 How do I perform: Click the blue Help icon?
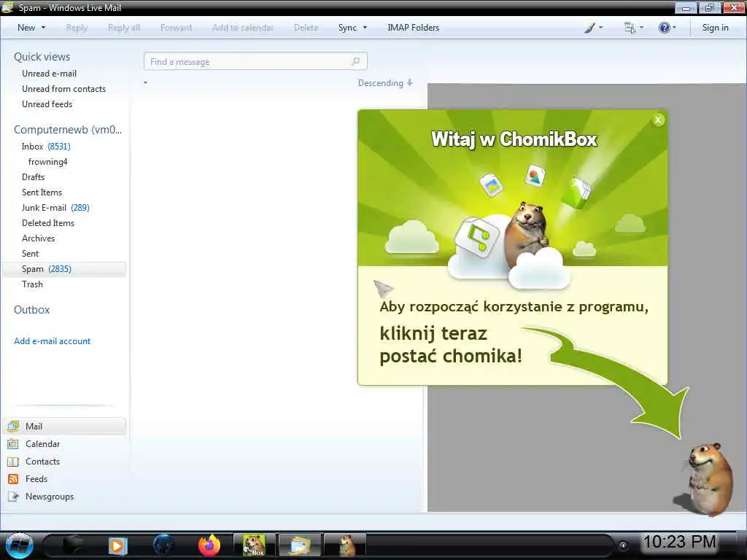coord(664,28)
